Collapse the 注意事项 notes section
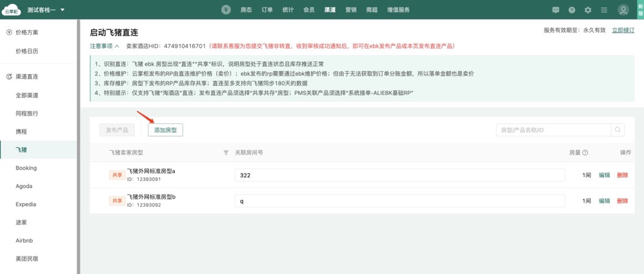The width and height of the screenshot is (644, 274). point(105,47)
